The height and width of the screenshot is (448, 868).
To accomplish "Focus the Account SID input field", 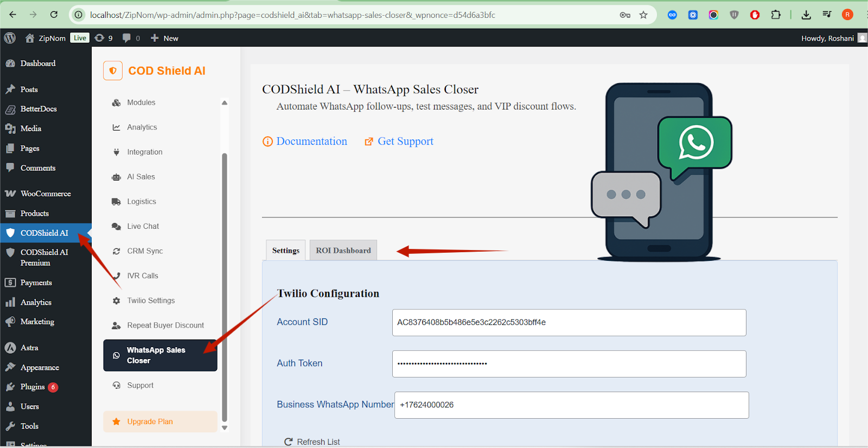I will [569, 323].
